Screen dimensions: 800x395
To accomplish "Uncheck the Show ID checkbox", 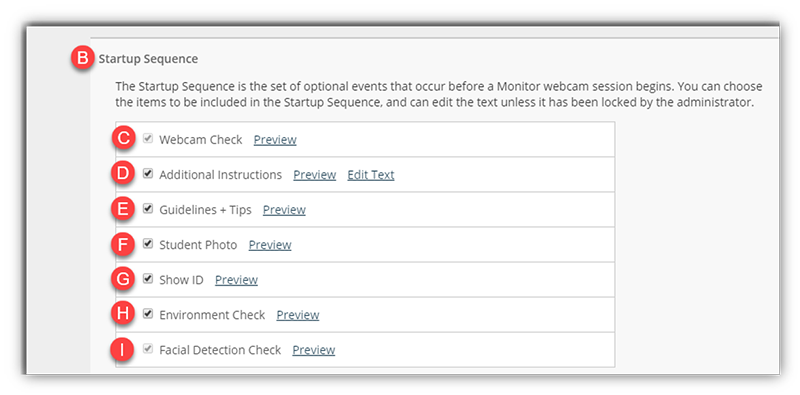I will (148, 279).
